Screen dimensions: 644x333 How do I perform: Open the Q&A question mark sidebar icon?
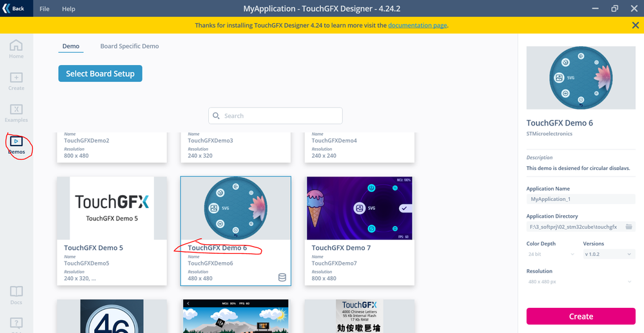pyautogui.click(x=16, y=324)
